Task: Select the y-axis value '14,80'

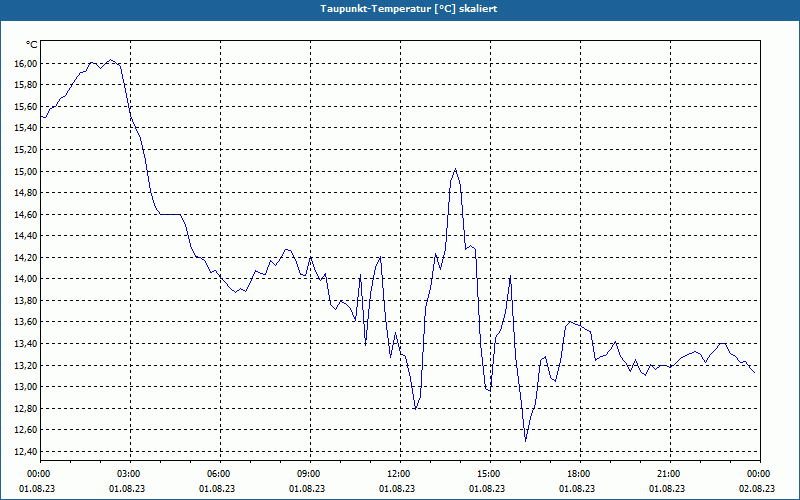Action: [x=28, y=193]
